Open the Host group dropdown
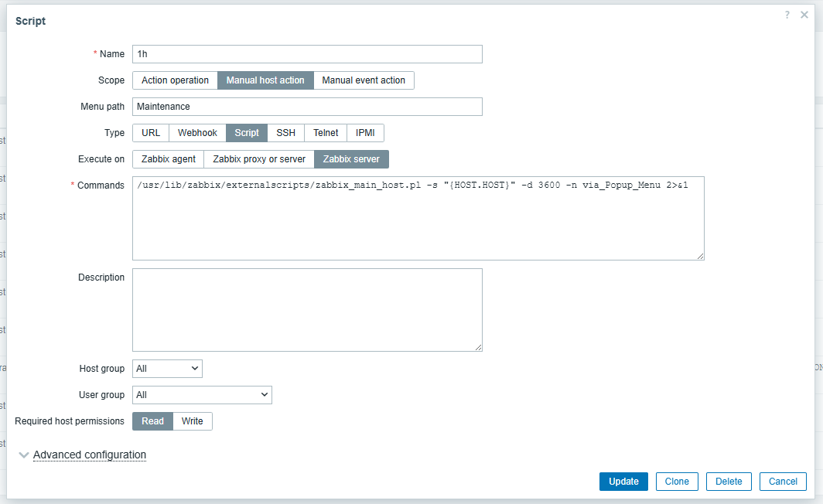The image size is (823, 504). click(x=167, y=369)
